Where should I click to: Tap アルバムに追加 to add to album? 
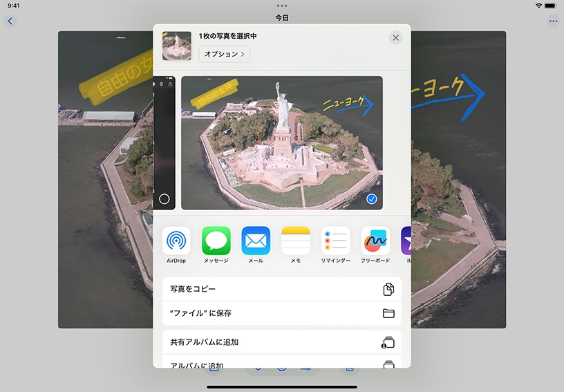point(281,363)
